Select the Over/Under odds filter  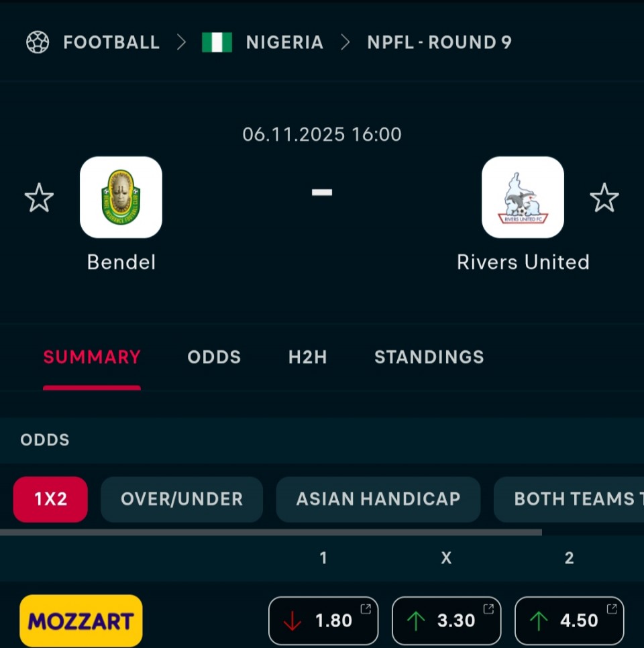tap(182, 499)
